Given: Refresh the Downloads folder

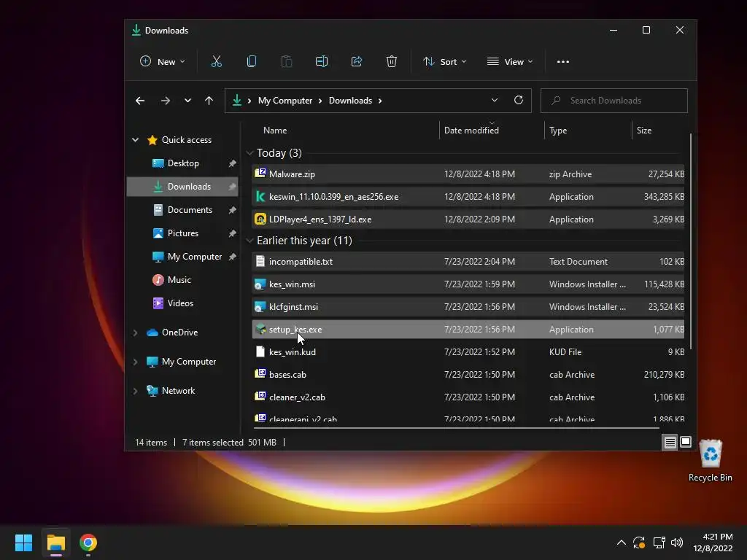Looking at the screenshot, I should [x=519, y=100].
